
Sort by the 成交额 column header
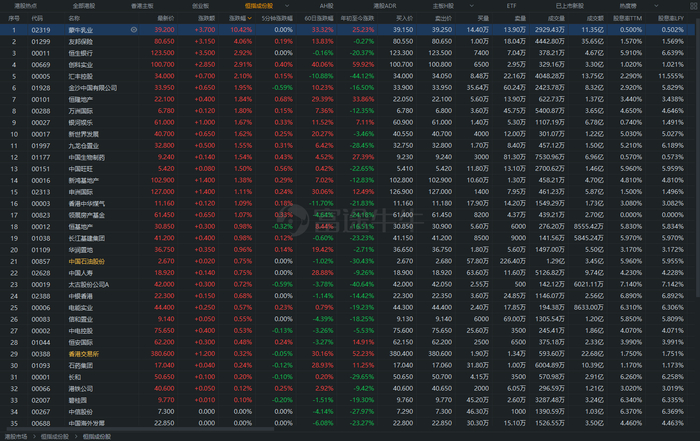pyautogui.click(x=595, y=18)
